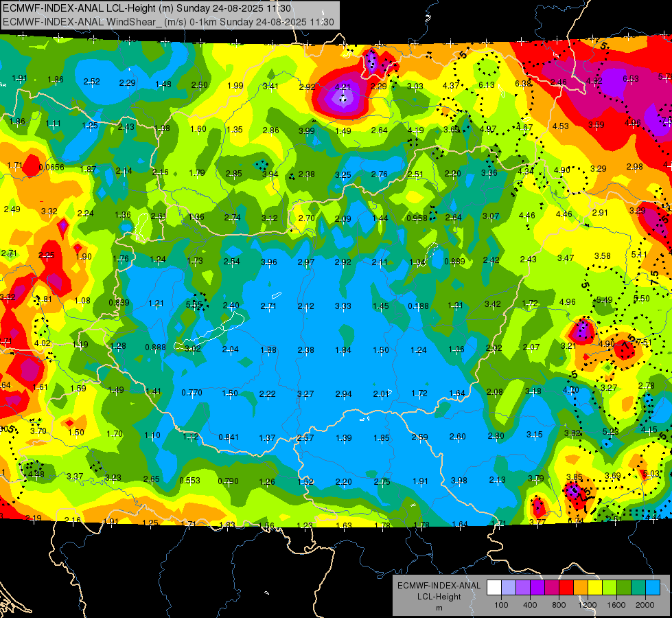Click the WindShear_ (m/s) 0-1km header line
The height and width of the screenshot is (618, 672).
point(168,22)
